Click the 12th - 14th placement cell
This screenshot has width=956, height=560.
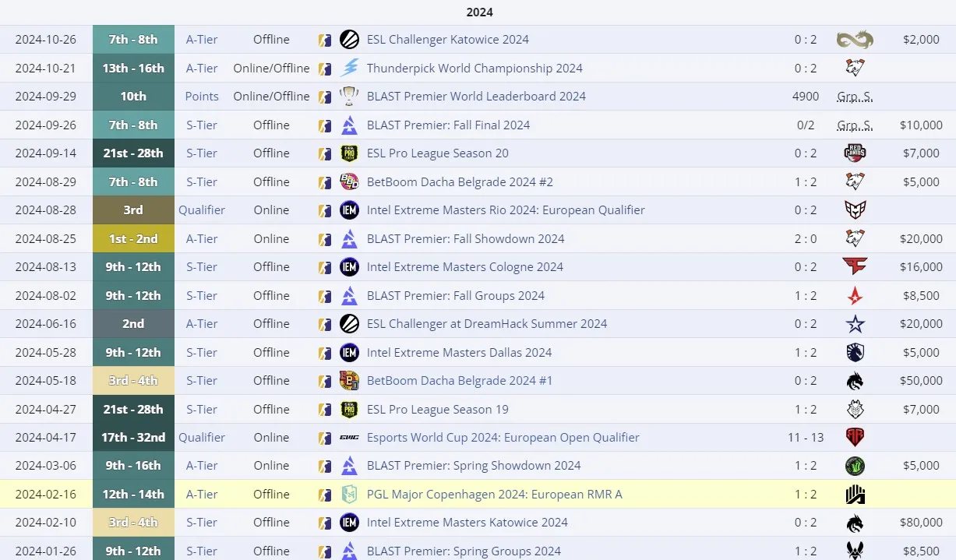pyautogui.click(x=133, y=495)
